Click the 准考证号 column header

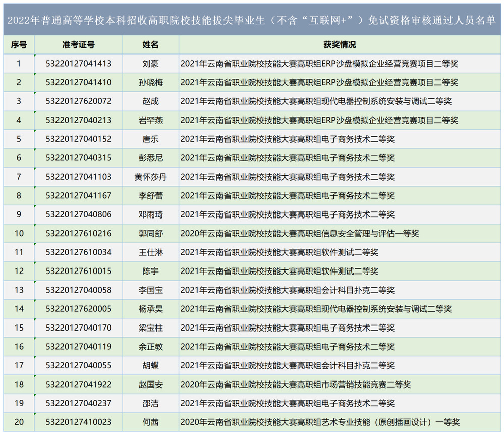pos(78,45)
